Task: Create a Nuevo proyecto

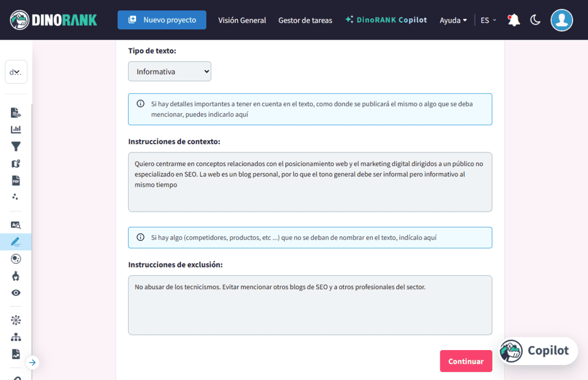Action: point(161,19)
